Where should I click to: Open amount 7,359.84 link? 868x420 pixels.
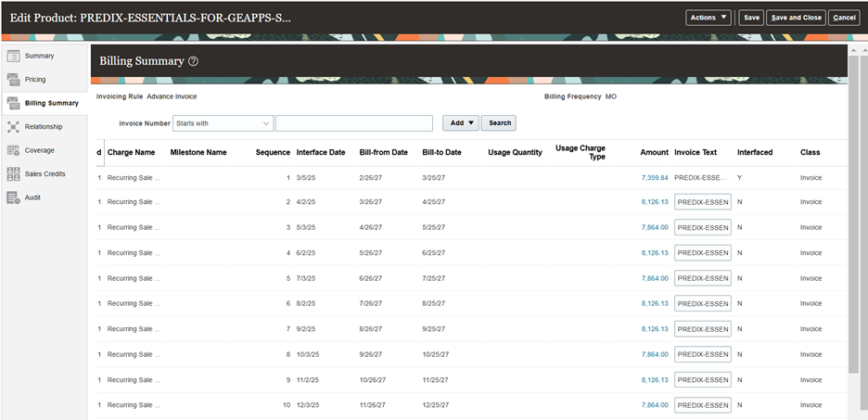(x=655, y=178)
